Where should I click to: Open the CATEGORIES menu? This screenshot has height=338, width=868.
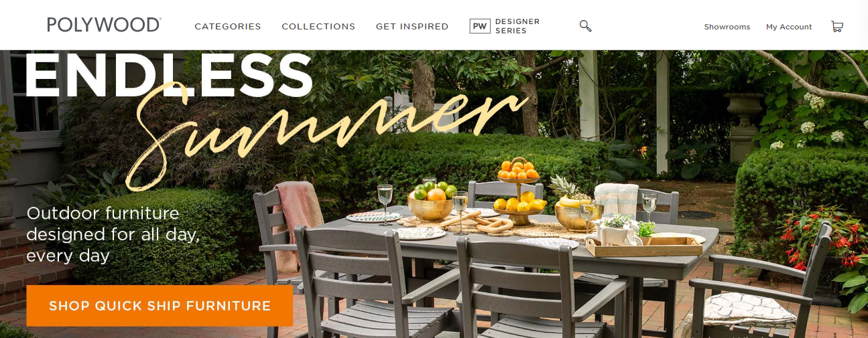228,27
